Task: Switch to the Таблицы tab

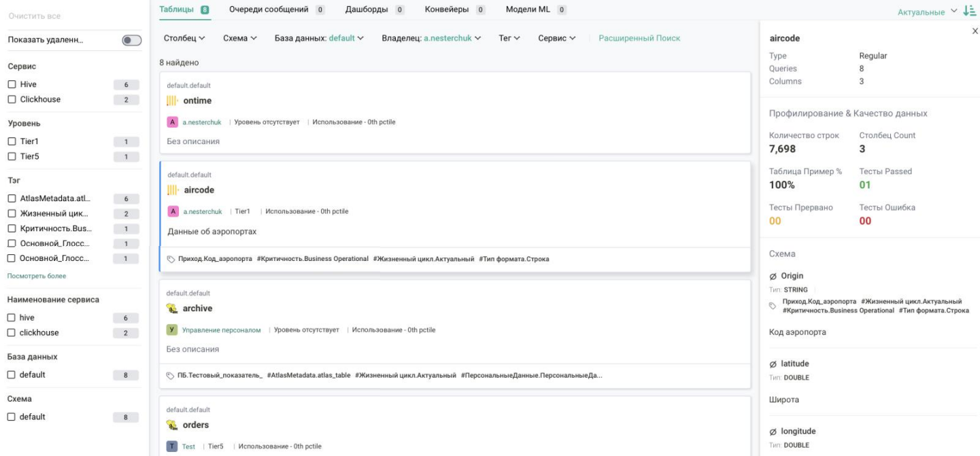Action: coord(184,10)
